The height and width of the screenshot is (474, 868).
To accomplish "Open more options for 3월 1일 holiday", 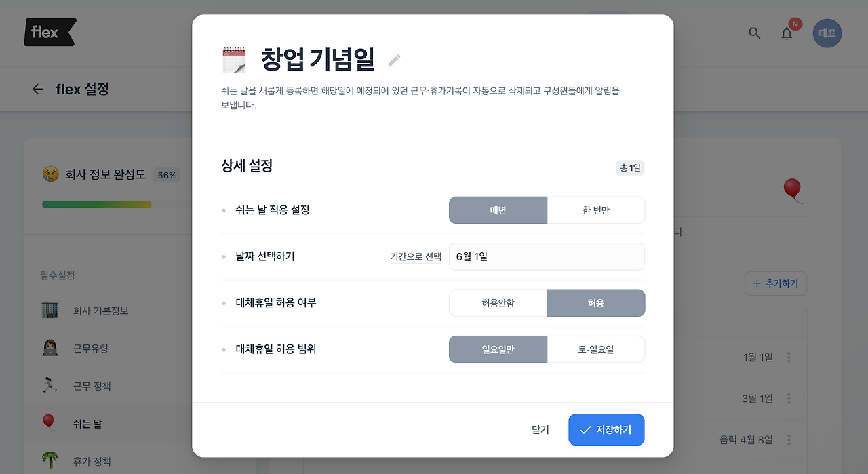I will 789,399.
